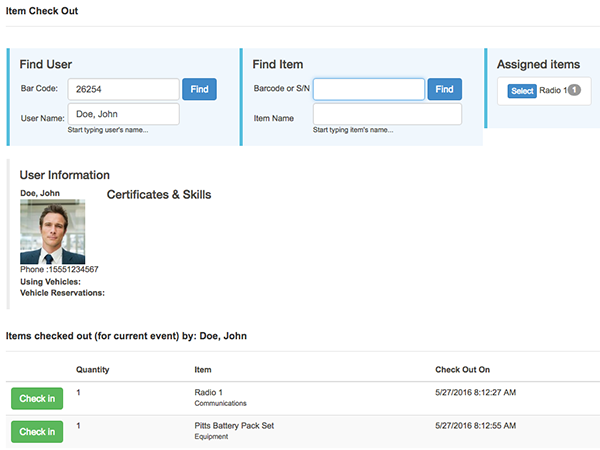Click the Quantity column header
This screenshot has width=600, height=450.
(x=93, y=370)
